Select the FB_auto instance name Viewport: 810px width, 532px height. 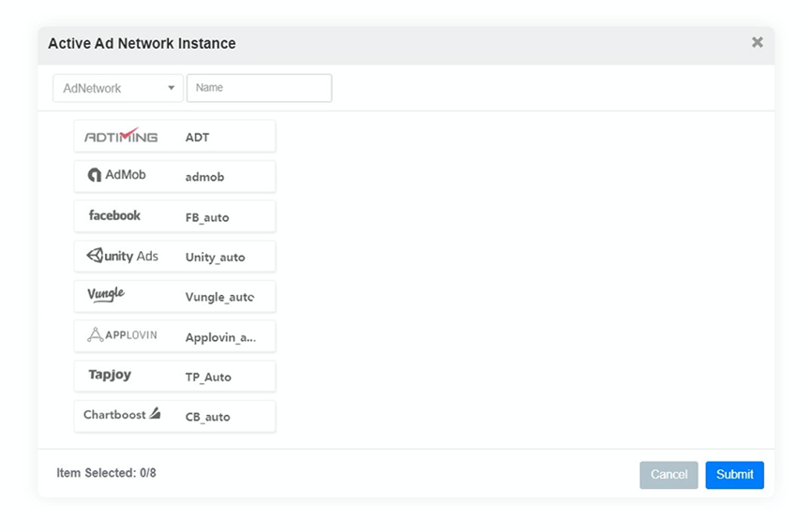[x=207, y=217]
